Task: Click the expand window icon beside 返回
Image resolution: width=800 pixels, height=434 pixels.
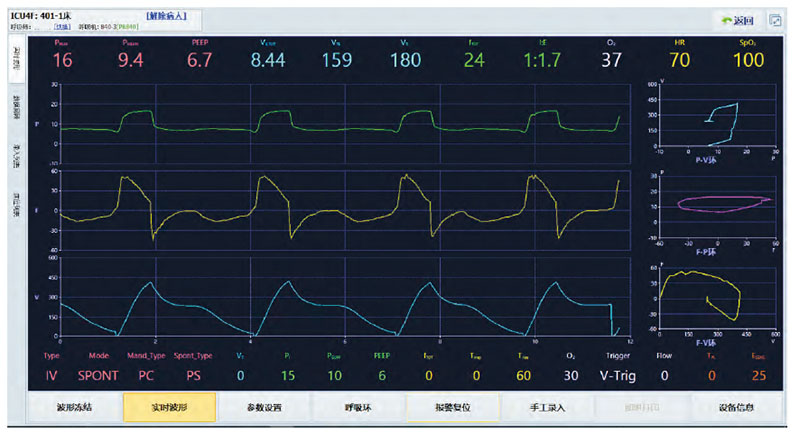Action: pos(775,20)
